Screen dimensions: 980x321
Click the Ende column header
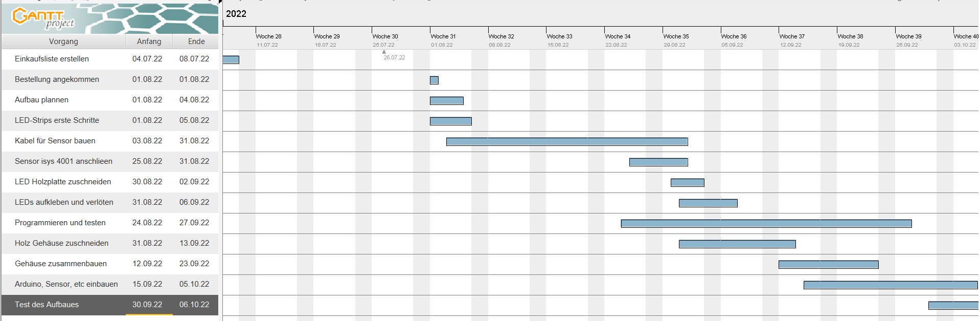pos(196,41)
